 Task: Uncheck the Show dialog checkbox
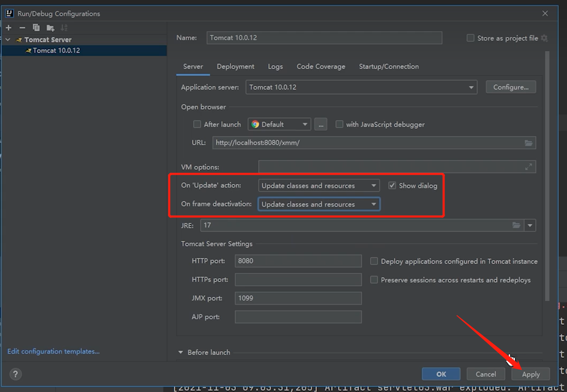click(x=392, y=185)
